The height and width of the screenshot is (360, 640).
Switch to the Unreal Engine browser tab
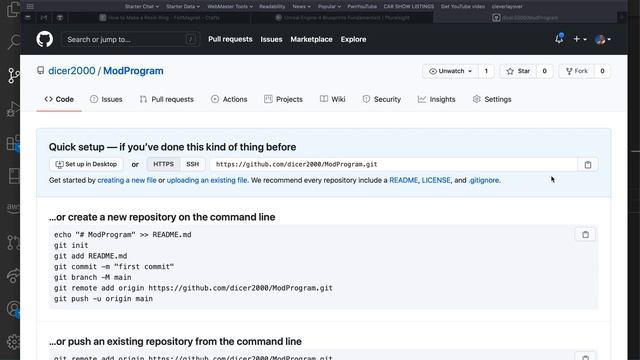[343, 18]
